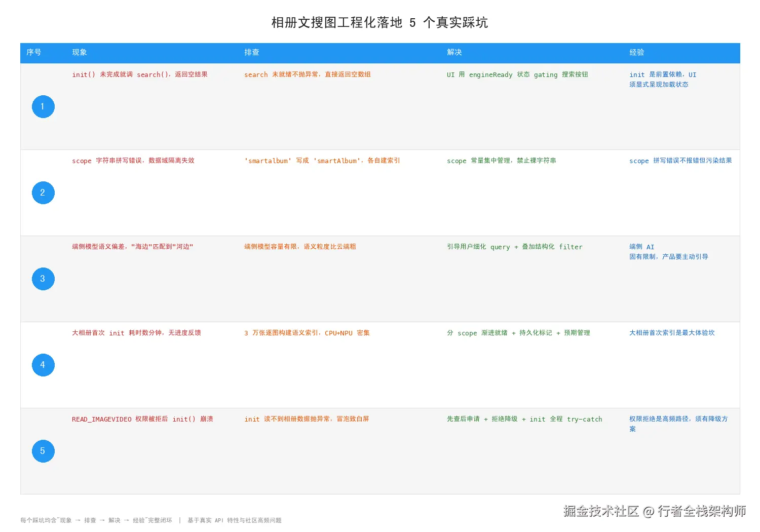Select the cell 'scope 常量集中管理，禁止裸字符串'
Viewport: 760px width, 532px height.
pyautogui.click(x=502, y=161)
